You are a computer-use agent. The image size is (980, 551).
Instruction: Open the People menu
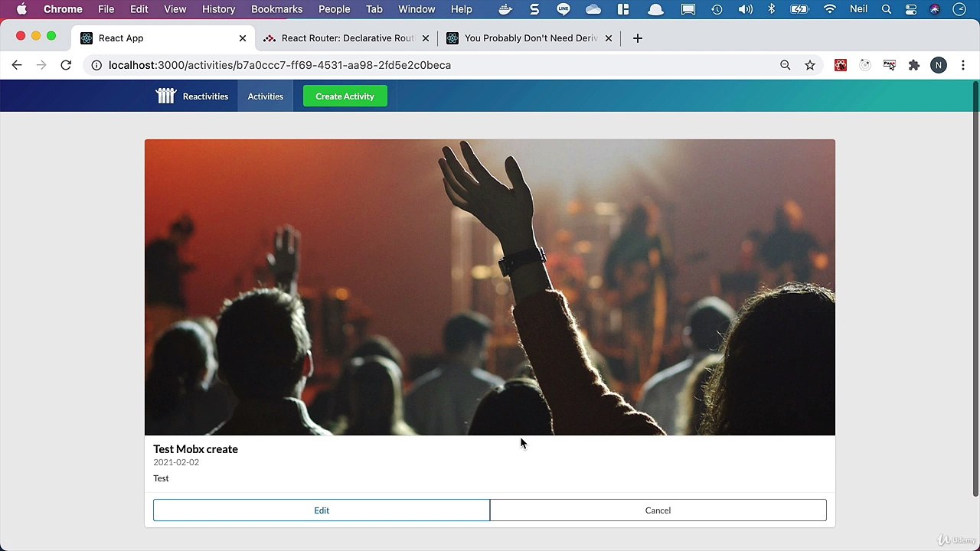pos(335,9)
